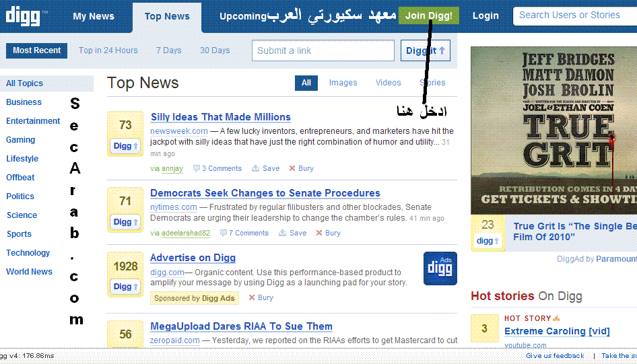
Task: Open Extreme Caroling [vid] hot story
Action: coord(557,331)
